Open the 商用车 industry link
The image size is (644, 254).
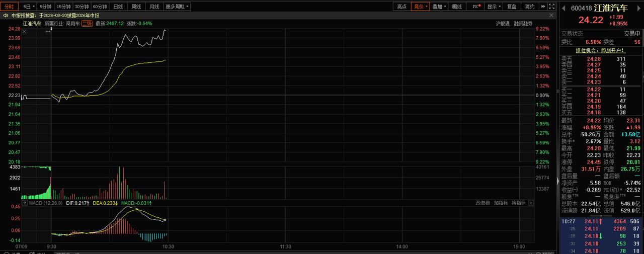72,24
